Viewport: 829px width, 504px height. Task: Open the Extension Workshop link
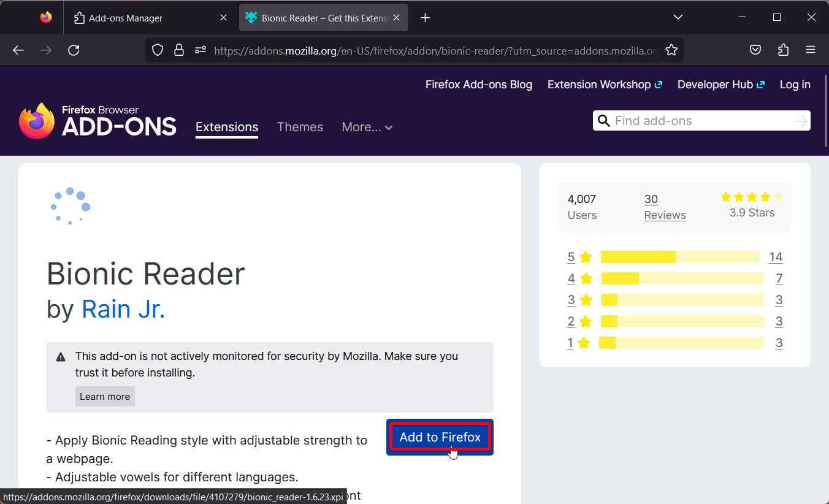tap(605, 85)
